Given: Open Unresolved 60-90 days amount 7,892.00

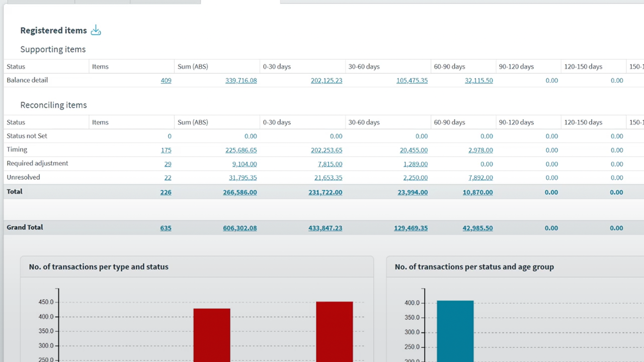Looking at the screenshot, I should [x=480, y=177].
